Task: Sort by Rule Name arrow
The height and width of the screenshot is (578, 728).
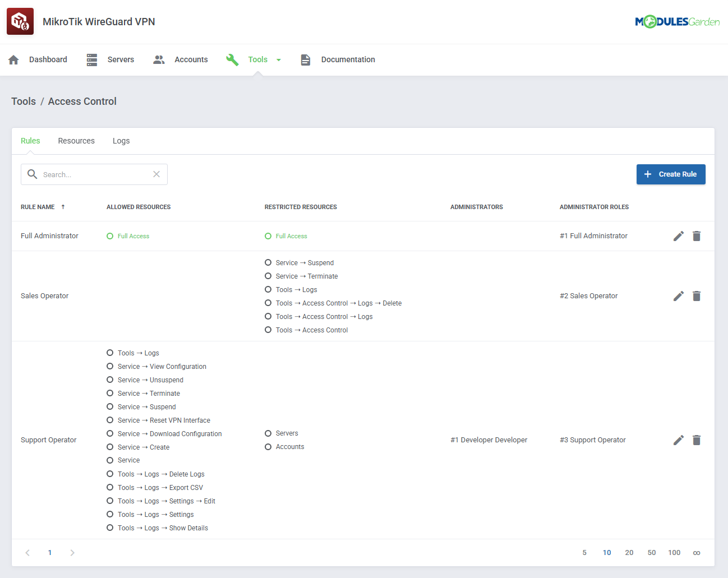Action: pyautogui.click(x=63, y=207)
